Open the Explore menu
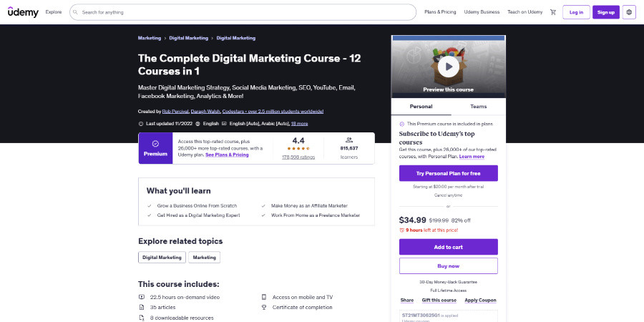 [x=54, y=12]
